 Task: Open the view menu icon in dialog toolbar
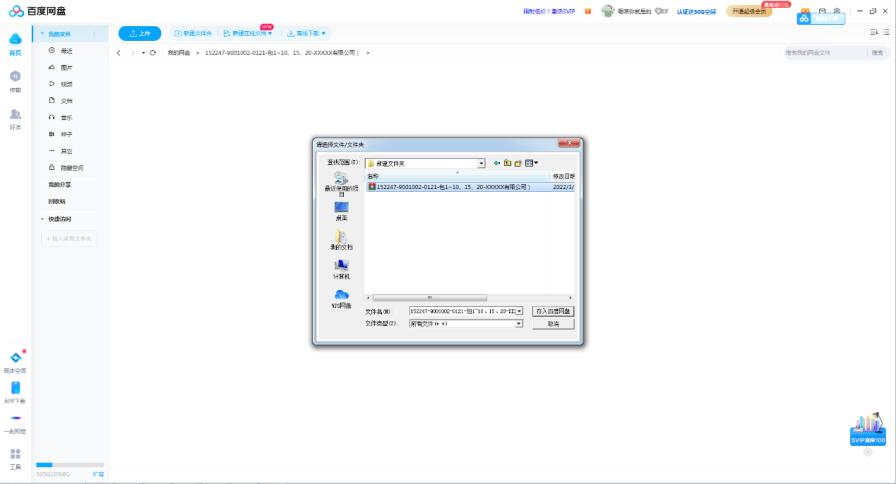coord(531,163)
